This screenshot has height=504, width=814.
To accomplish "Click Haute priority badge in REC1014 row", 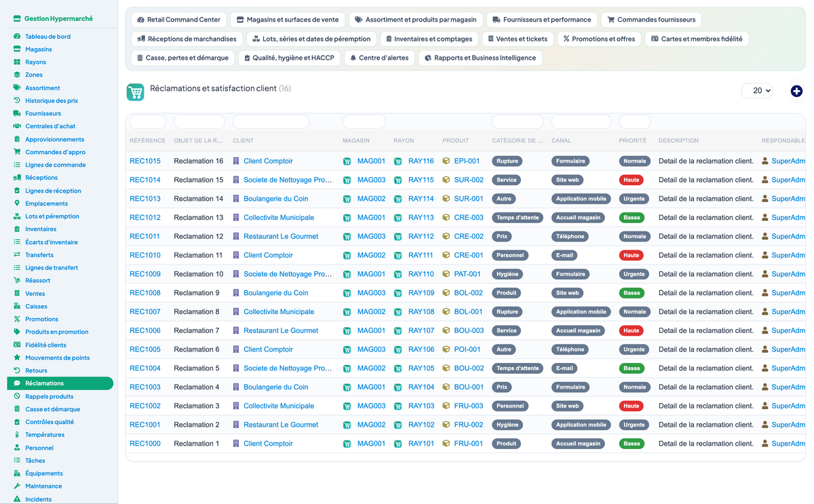I will [632, 180].
